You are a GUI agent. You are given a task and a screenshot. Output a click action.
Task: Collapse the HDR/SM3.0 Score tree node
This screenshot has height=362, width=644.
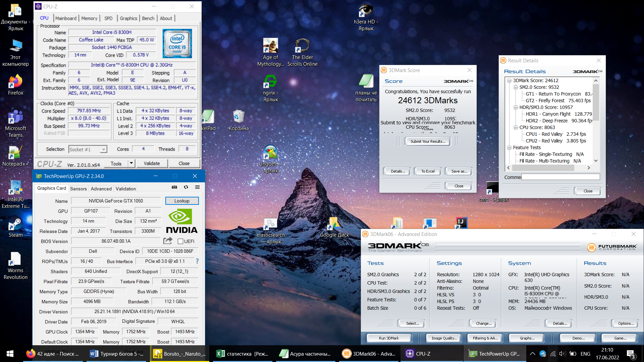pyautogui.click(x=516, y=107)
